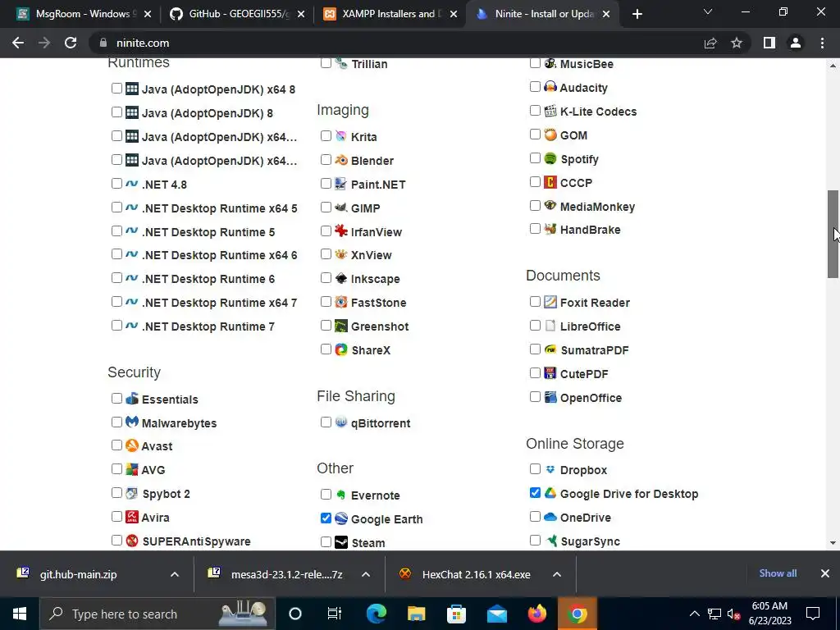Tick the LibreOffice checkbox
This screenshot has height=630, width=840.
(535, 326)
